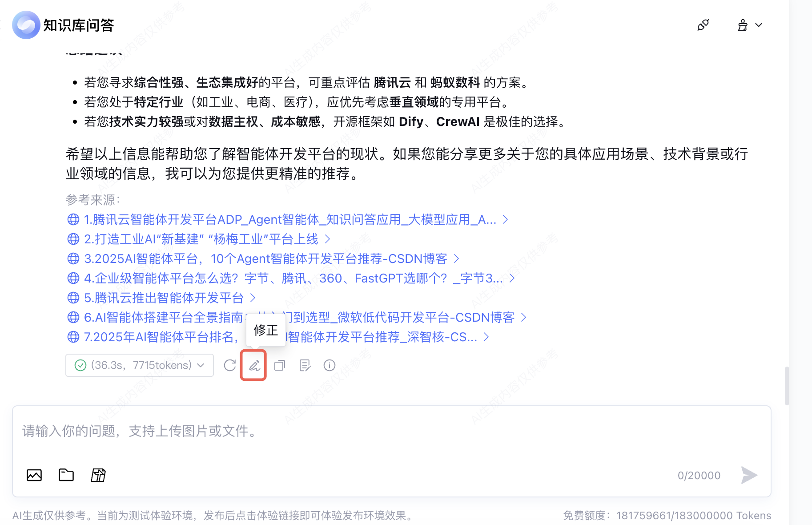
Task: Open the top-right profile dropdown arrow
Action: [759, 25]
